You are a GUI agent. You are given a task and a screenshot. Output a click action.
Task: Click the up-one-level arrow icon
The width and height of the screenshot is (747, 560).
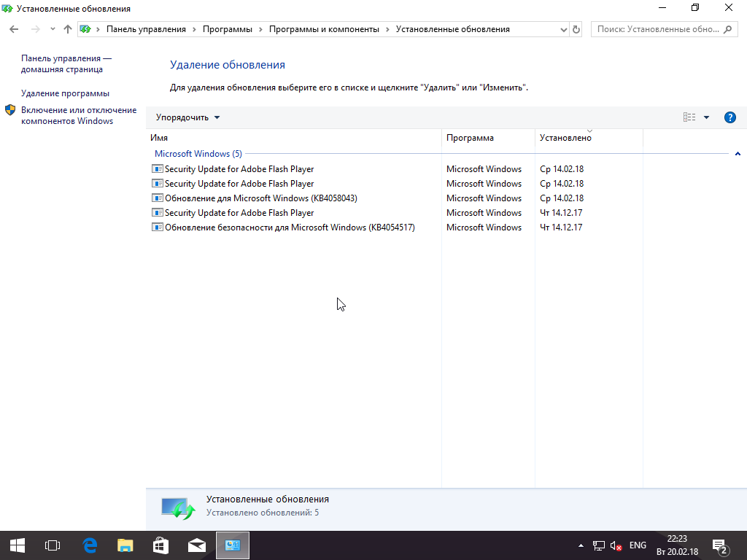point(68,29)
